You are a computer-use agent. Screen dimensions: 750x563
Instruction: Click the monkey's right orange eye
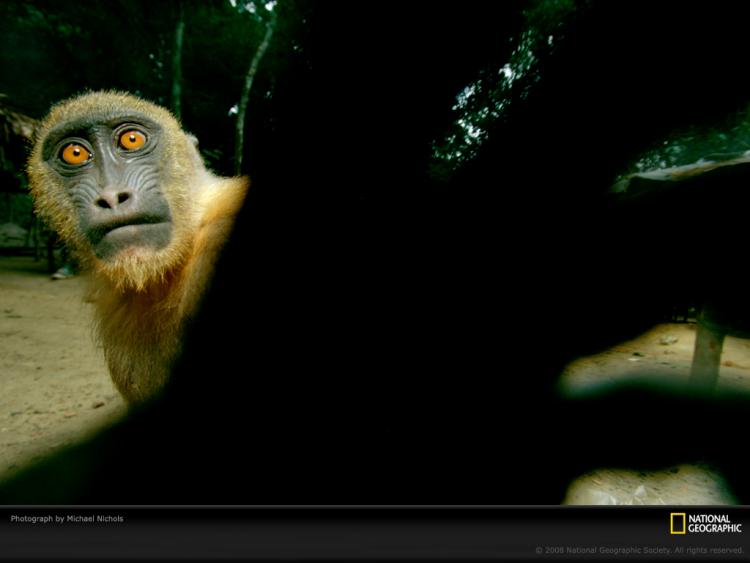tap(132, 140)
